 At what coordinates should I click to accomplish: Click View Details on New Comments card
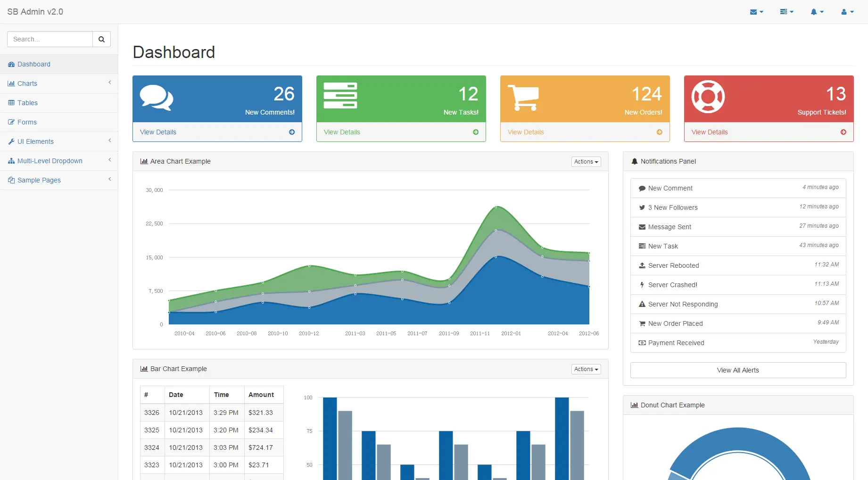158,132
